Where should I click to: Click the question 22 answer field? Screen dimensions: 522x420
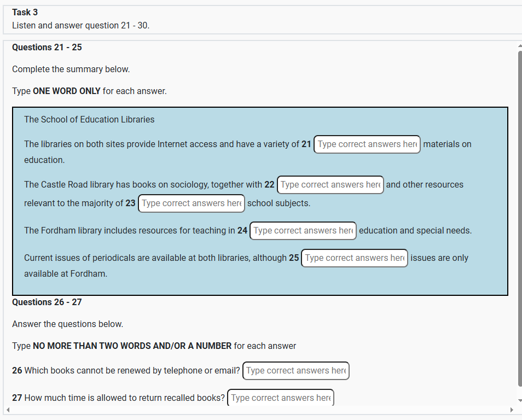pyautogui.click(x=330, y=185)
